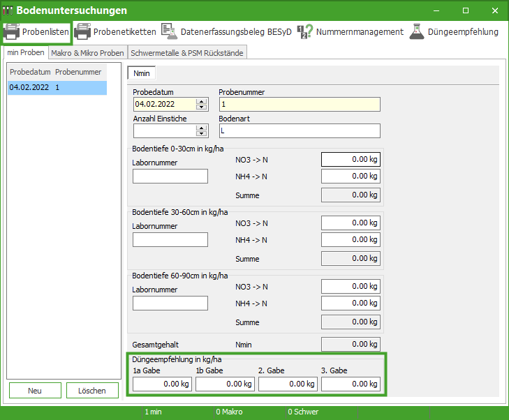509x420 pixels.
Task: Click the Probenetiketten printer icon
Action: (83, 32)
